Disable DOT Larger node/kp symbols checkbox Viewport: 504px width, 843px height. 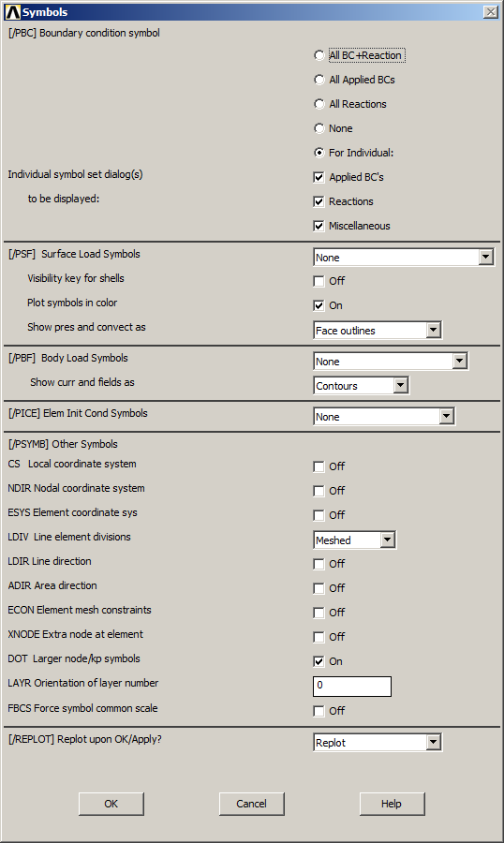point(319,661)
